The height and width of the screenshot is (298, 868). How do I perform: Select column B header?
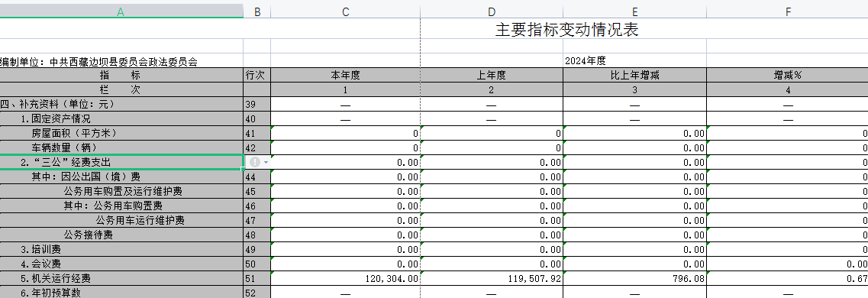coord(257,11)
